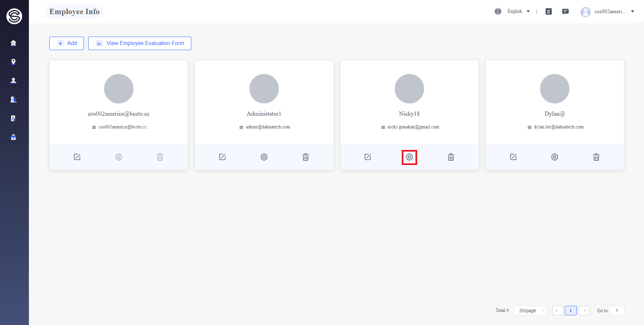Open the task list icon in header

pos(549,11)
